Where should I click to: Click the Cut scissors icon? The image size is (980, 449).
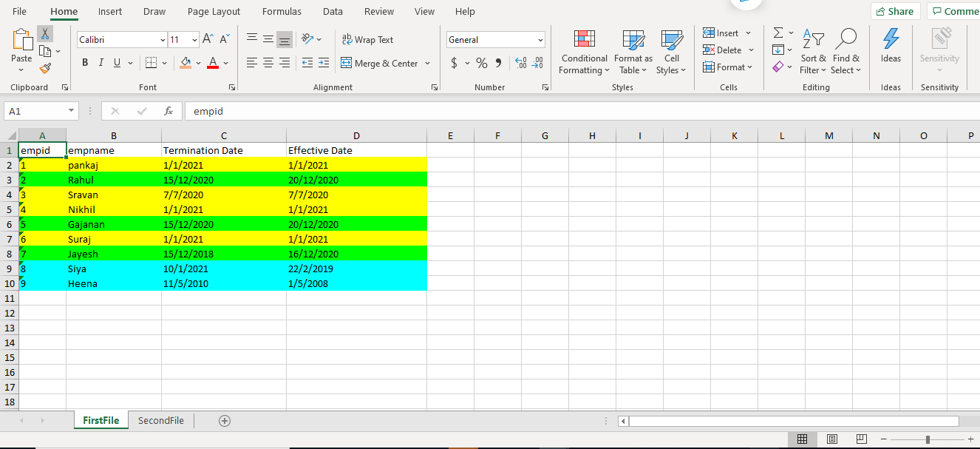(45, 34)
